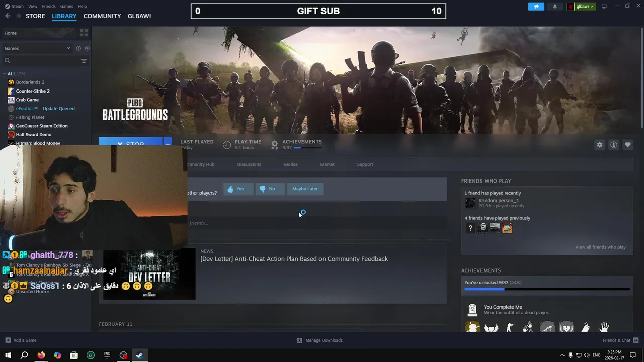Screen dimensions: 644x362
Task: Open the question-mark friend avatar
Action: 470,228
